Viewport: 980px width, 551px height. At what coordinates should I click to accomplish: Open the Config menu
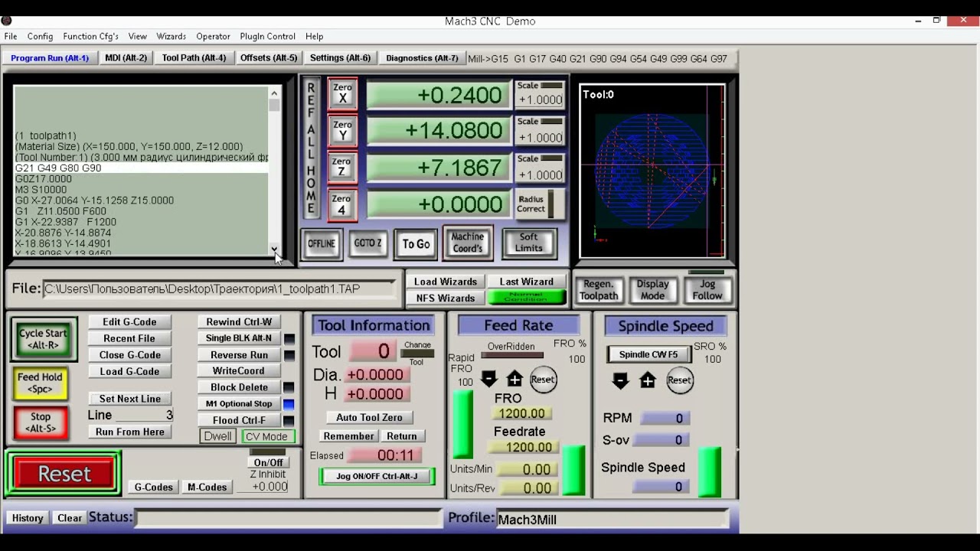point(40,36)
